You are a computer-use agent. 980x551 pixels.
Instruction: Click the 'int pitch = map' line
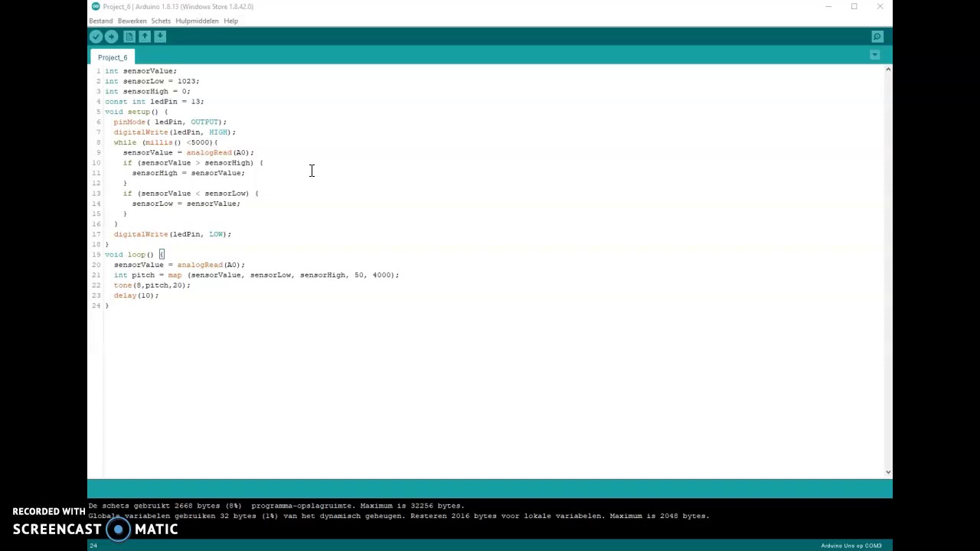256,275
